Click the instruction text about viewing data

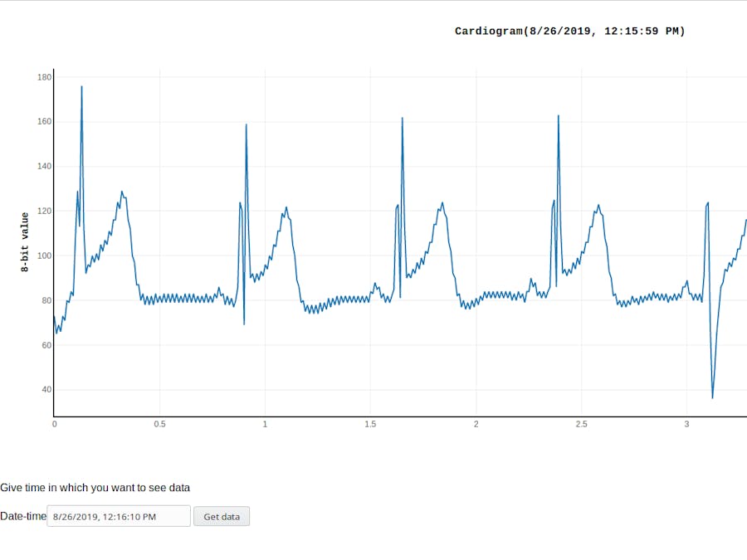95,487
